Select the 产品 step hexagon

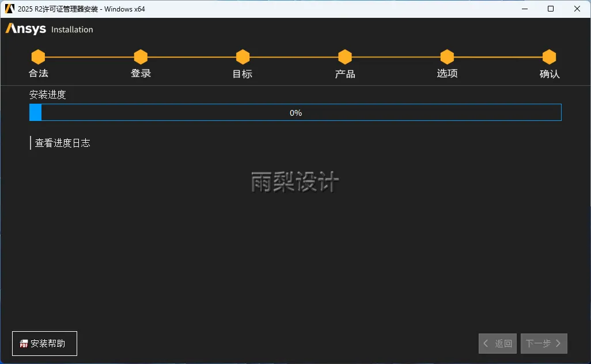click(345, 57)
